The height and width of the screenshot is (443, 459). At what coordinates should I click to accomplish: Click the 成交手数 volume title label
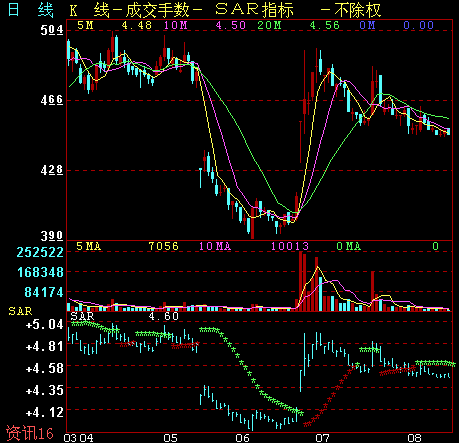click(157, 10)
